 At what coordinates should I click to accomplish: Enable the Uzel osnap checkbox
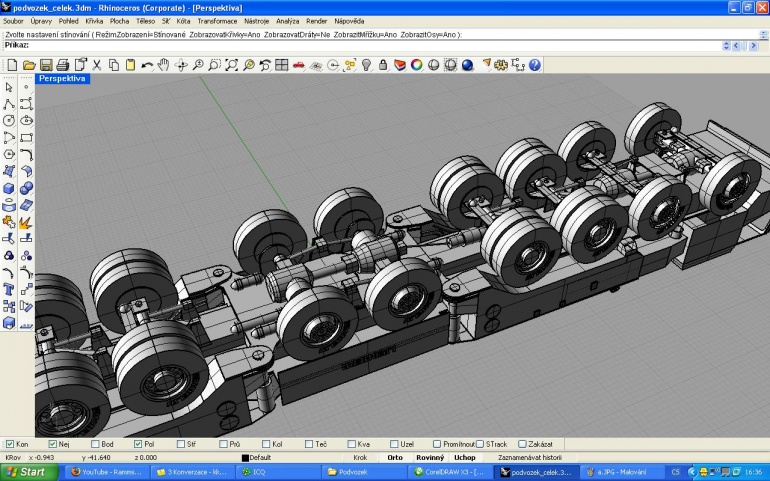394,444
